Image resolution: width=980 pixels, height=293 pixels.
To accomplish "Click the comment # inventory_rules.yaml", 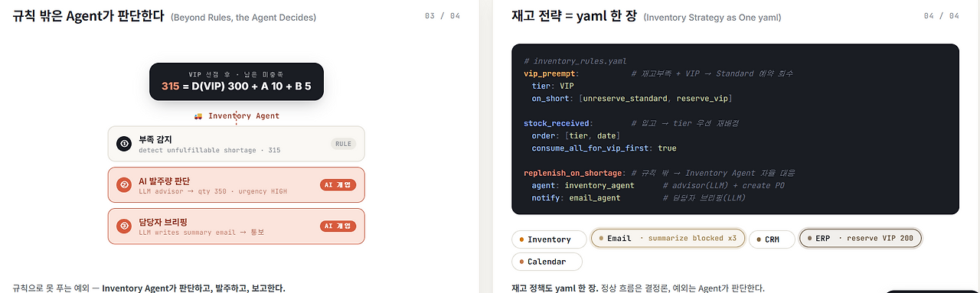I will 575,61.
